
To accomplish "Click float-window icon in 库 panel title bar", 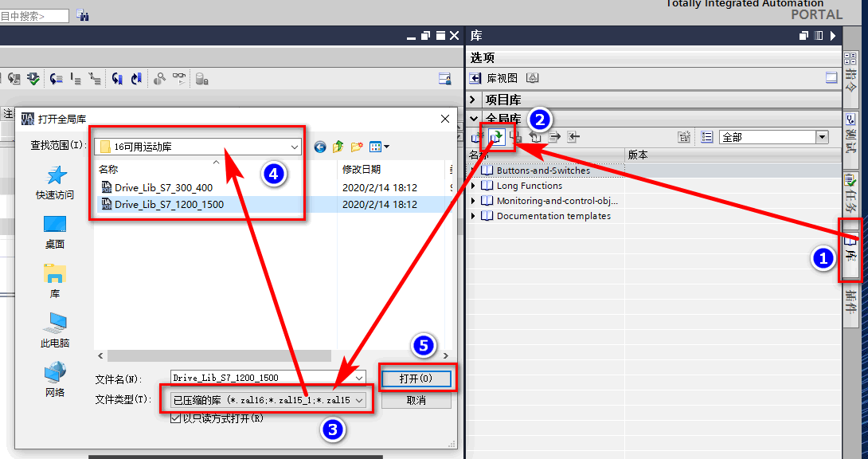I will (x=803, y=35).
